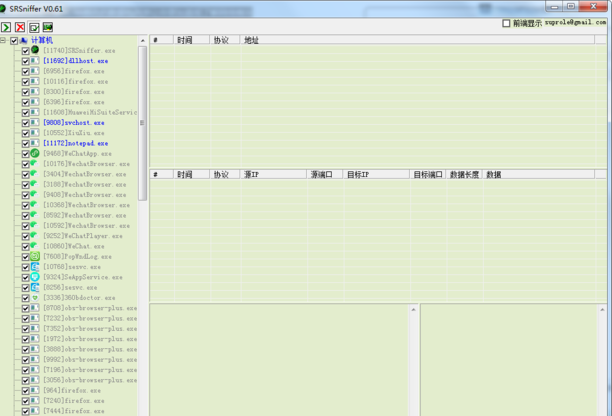
Task: Uncheck [7232]obs-browser-plus.exe checkbox
Action: (x=25, y=319)
